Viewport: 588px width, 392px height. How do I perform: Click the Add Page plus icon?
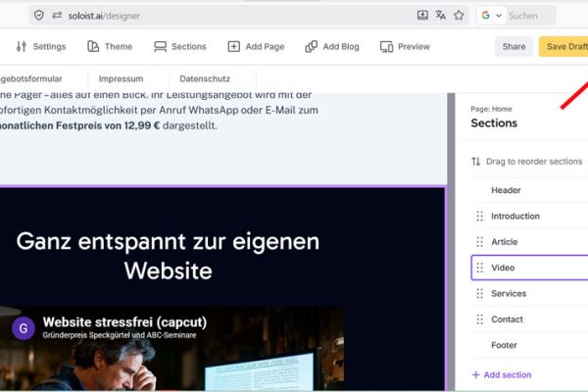(x=234, y=46)
